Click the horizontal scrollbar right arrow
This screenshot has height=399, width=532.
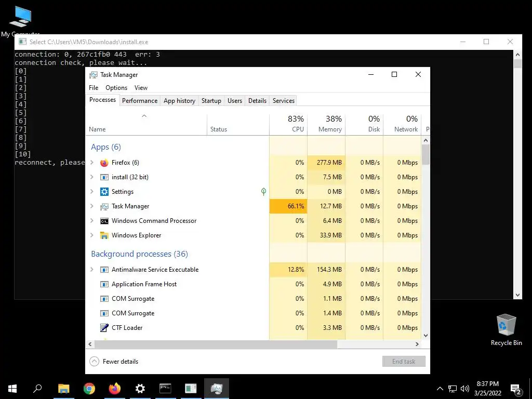tap(417, 344)
